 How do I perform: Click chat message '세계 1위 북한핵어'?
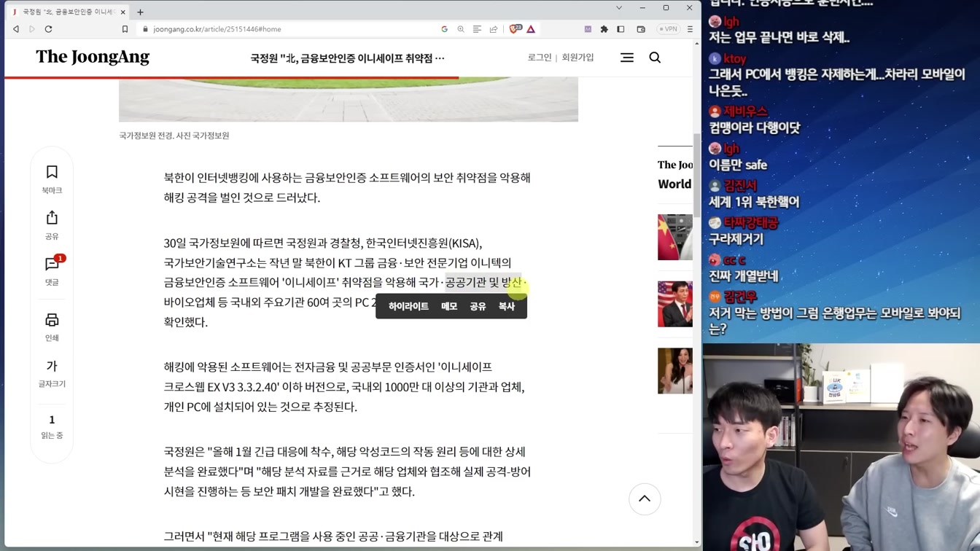point(754,203)
